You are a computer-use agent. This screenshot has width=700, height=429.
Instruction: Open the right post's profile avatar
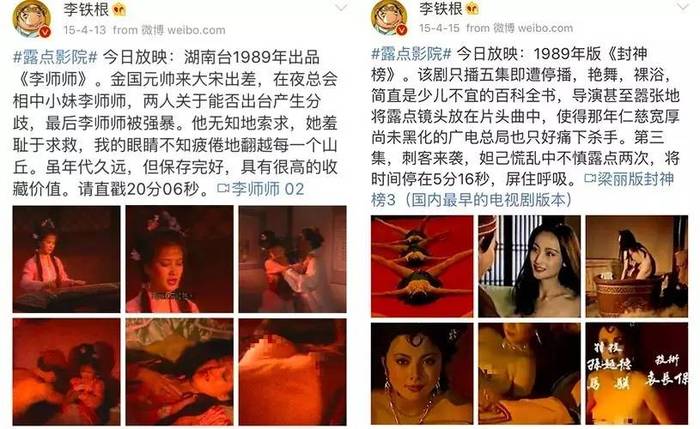click(x=389, y=17)
